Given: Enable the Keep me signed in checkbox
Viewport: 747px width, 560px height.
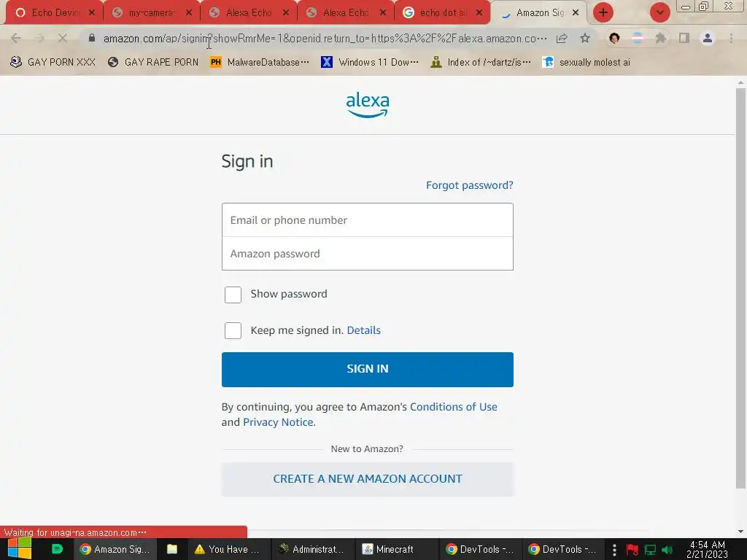Looking at the screenshot, I should coord(233,330).
